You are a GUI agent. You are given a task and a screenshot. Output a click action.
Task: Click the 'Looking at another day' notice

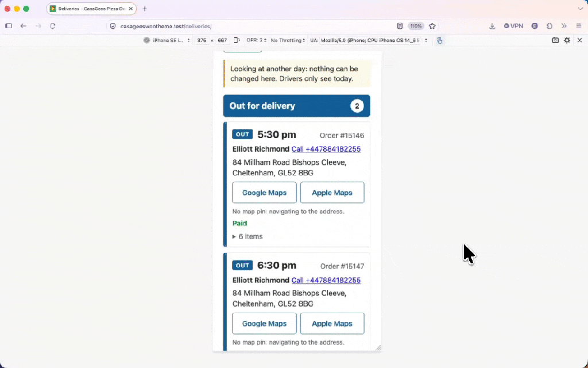coord(297,74)
